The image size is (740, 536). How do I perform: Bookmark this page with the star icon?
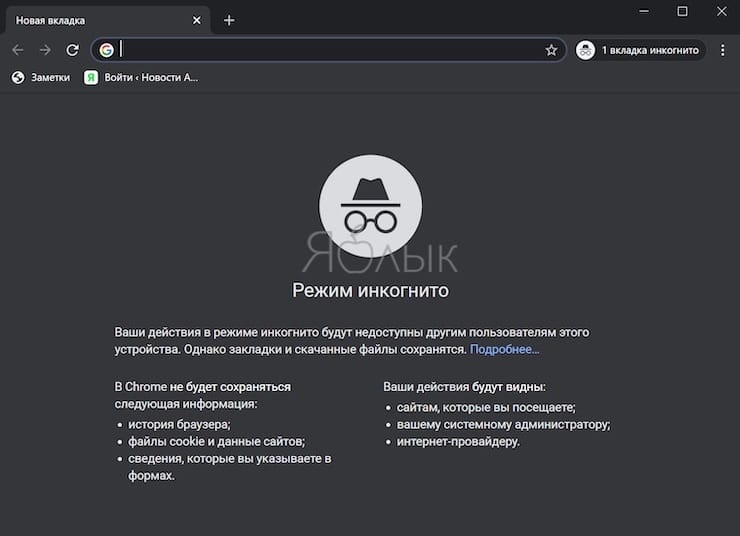tap(551, 50)
